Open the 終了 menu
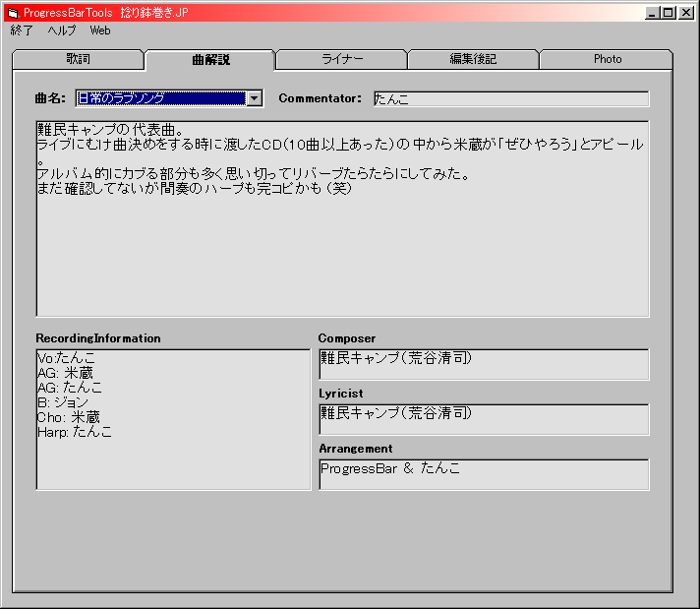 tap(22, 30)
